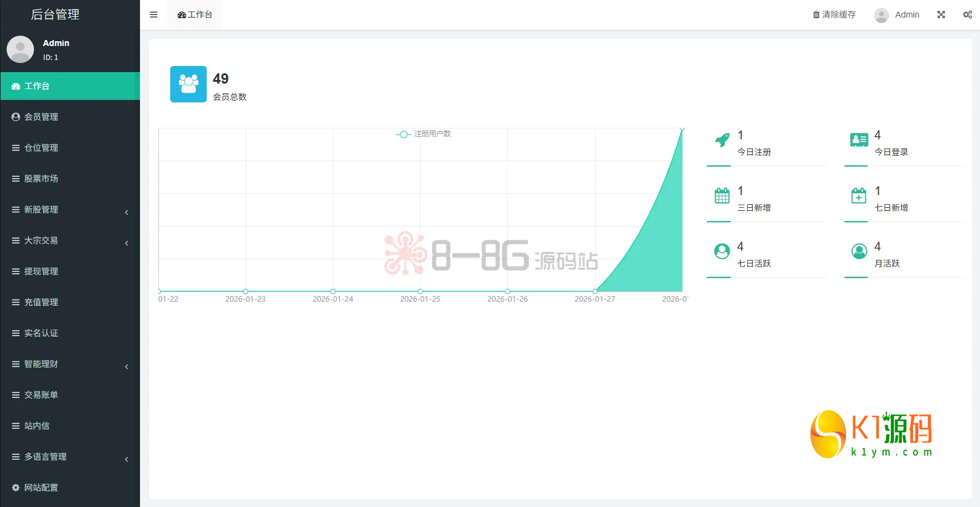Click the list icon next to 充值管理
The image size is (980, 507).
16,302
